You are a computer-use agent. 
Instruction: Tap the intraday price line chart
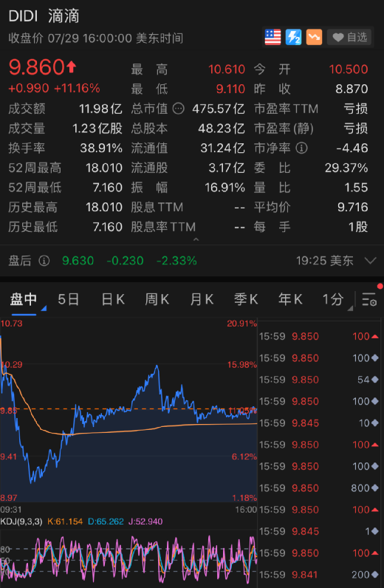128,410
